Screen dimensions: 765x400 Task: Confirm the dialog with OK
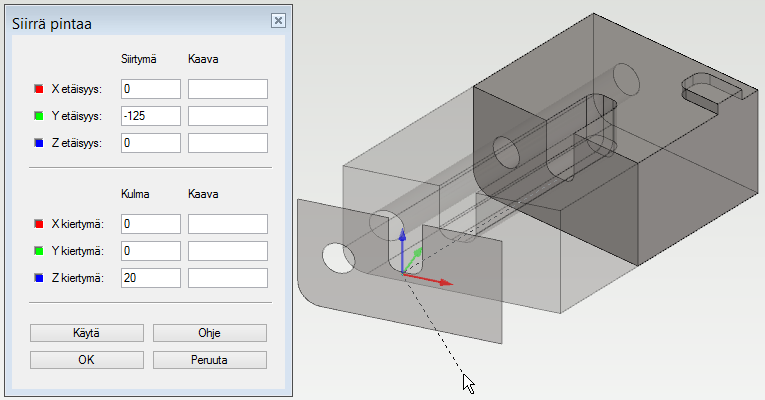coord(87,359)
